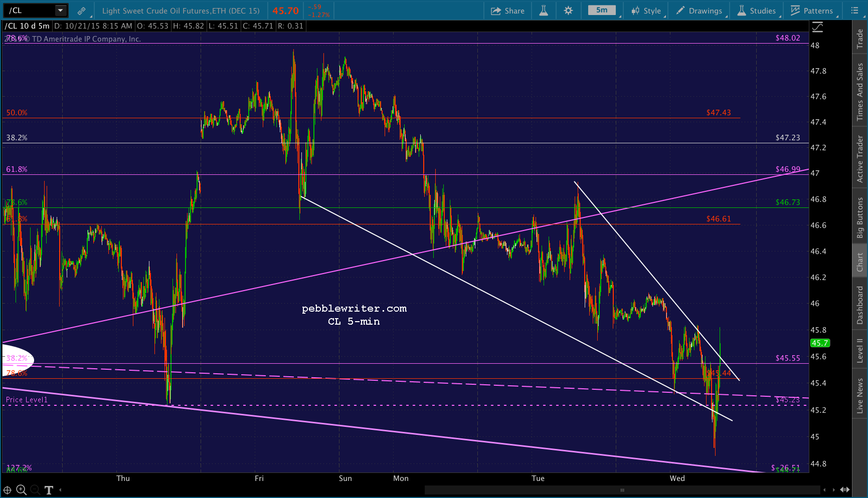Click the zoom in magnifier icon
The width and height of the screenshot is (868, 498).
click(21, 490)
